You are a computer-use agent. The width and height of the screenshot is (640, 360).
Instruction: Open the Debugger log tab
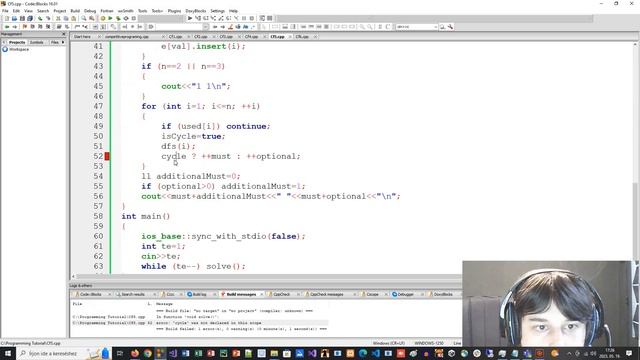(405, 294)
